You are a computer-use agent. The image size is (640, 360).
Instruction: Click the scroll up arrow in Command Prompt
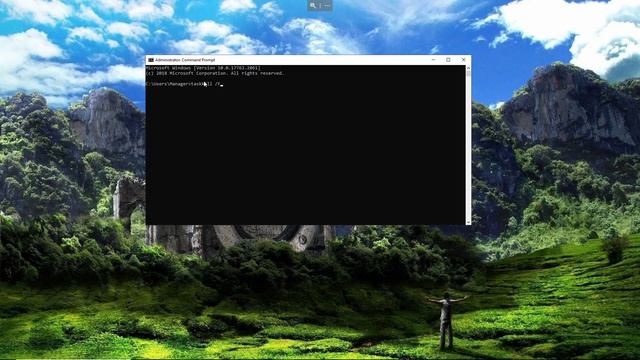point(468,67)
